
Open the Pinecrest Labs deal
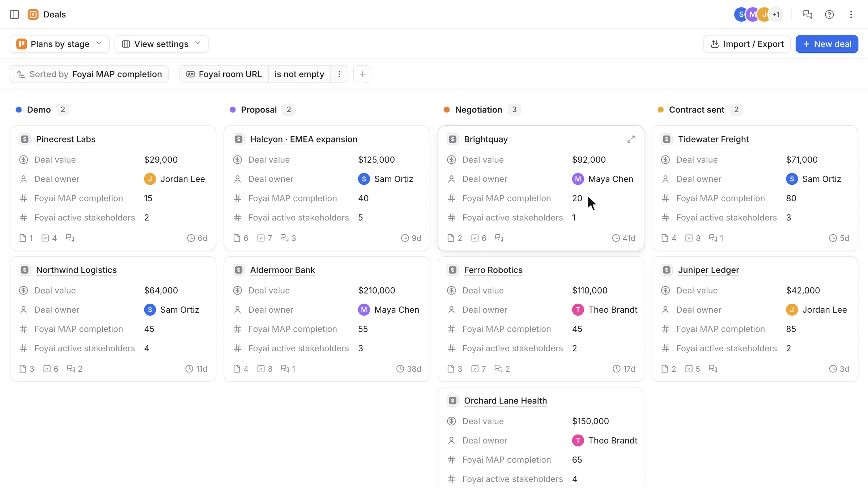tap(66, 139)
